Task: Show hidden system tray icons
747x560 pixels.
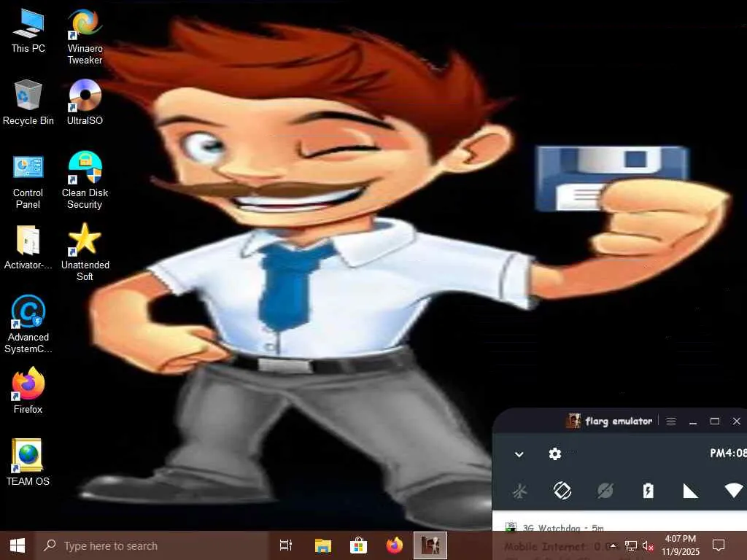Action: coord(614,545)
